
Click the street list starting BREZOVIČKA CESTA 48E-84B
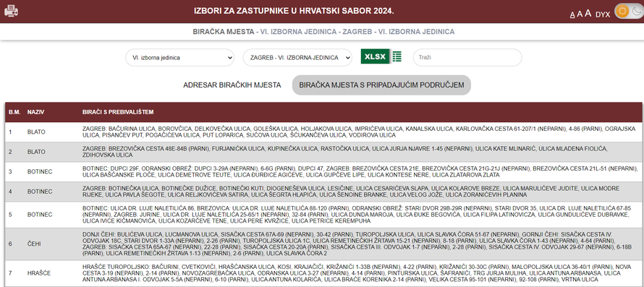(345, 152)
